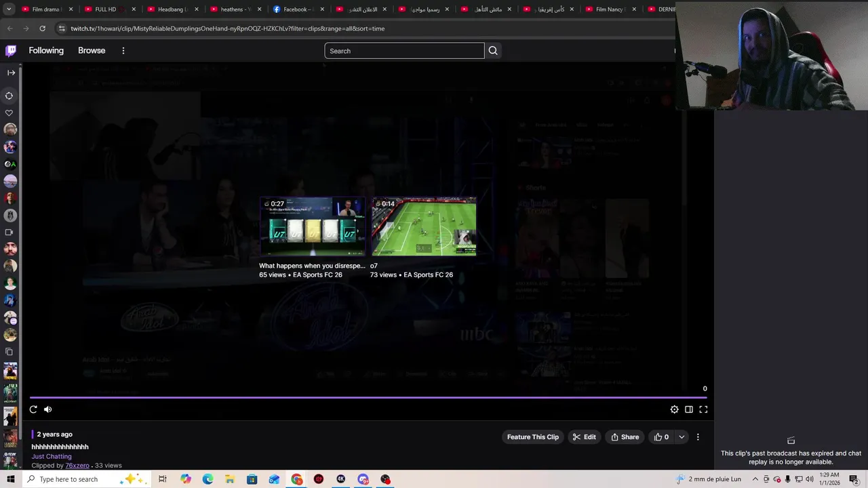
Task: Click the purple clip progress bar
Action: coord(368,398)
